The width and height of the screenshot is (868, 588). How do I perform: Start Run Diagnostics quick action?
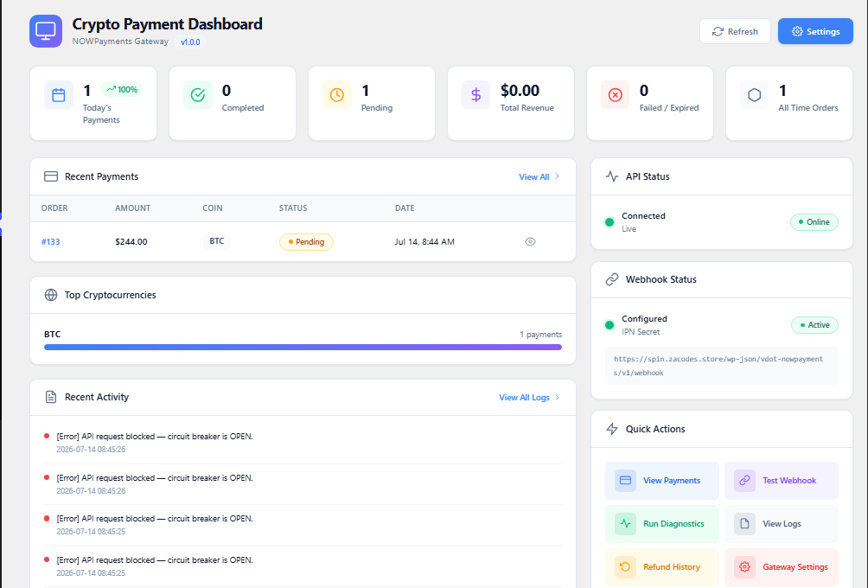tap(662, 524)
